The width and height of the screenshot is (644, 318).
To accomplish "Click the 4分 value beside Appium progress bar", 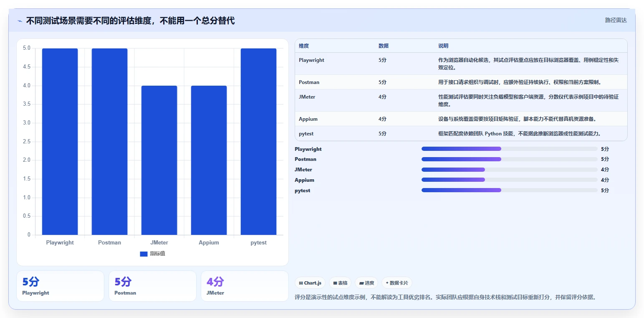I will [605, 180].
